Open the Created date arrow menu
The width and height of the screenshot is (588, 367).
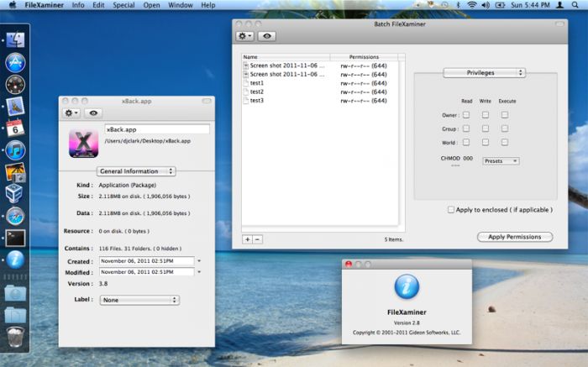pyautogui.click(x=199, y=261)
